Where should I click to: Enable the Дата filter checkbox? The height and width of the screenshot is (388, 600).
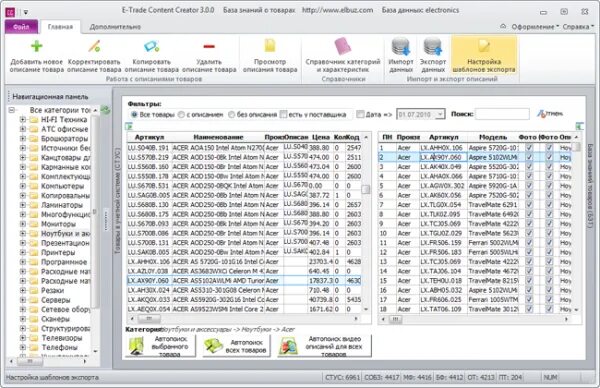360,114
